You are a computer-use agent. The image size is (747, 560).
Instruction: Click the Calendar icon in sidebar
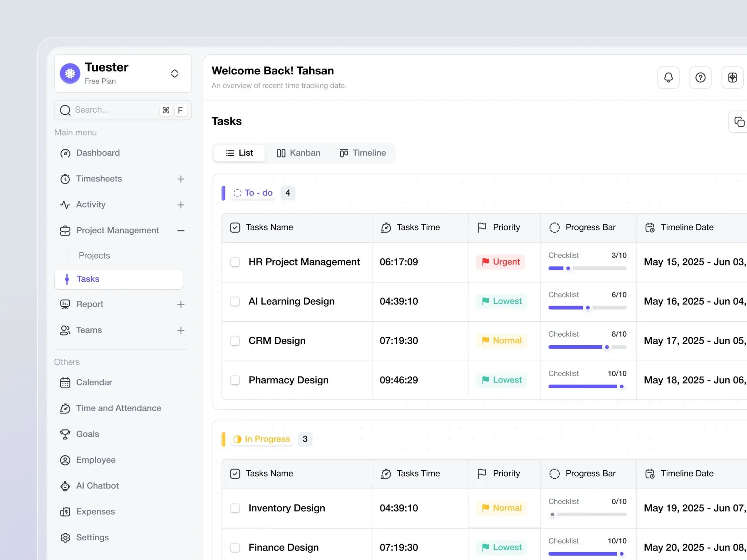tap(65, 382)
